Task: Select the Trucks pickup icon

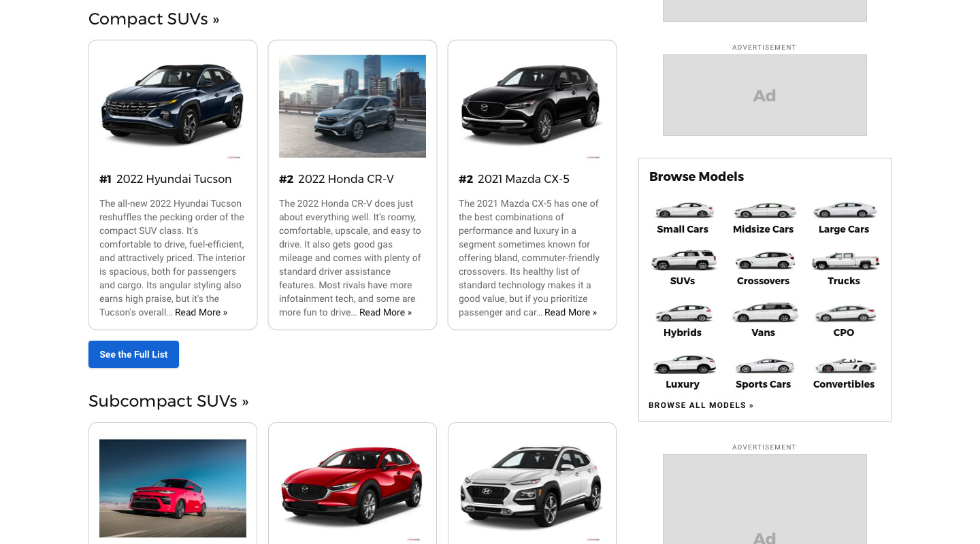Action: [x=845, y=259]
